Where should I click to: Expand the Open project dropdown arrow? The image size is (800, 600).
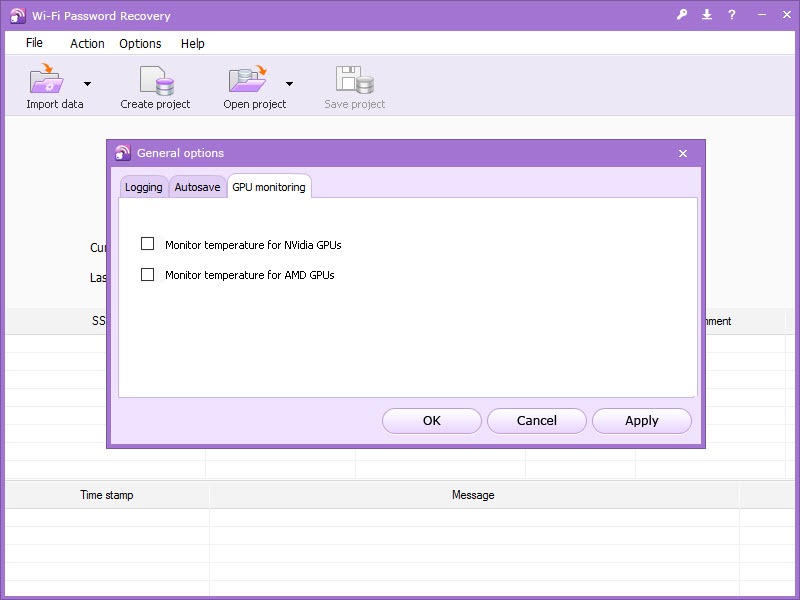pos(289,84)
